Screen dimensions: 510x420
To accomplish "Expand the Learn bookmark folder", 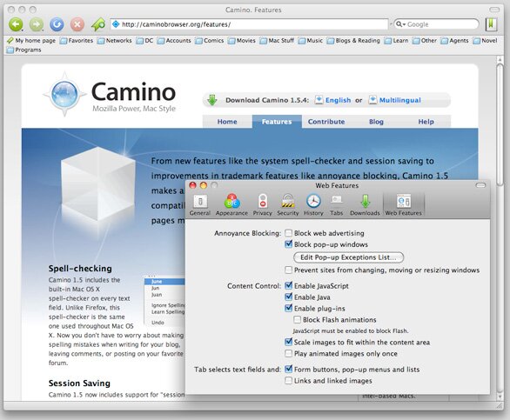I will 396,41.
